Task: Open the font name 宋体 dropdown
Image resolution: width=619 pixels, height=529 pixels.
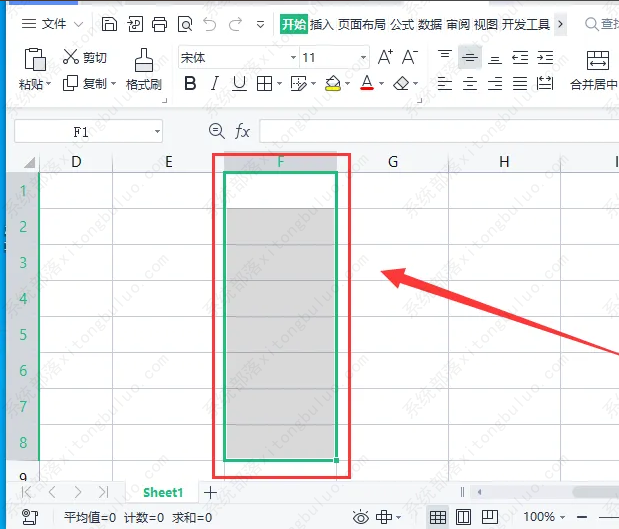Action: tap(293, 58)
